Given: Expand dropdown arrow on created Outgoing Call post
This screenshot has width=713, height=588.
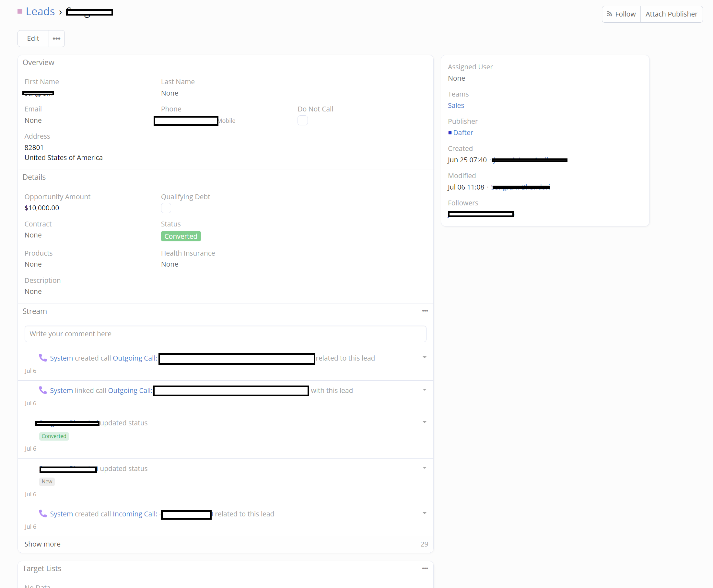Looking at the screenshot, I should [x=424, y=357].
